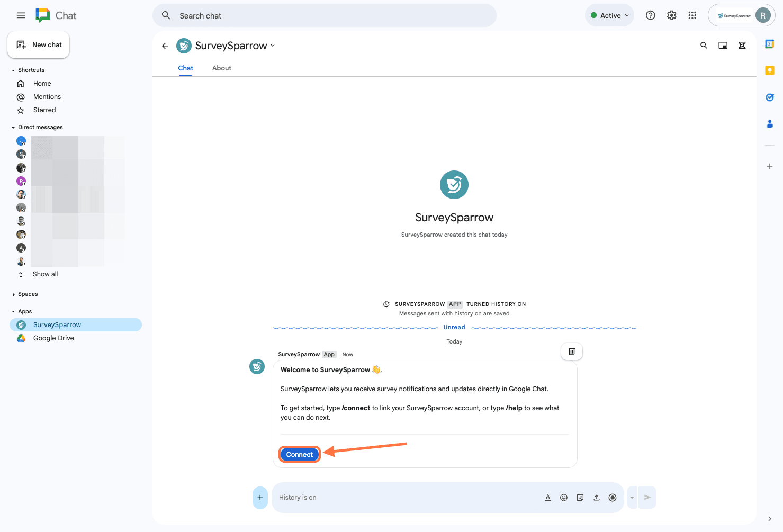Click the blue Connect button
783x532 pixels.
point(300,455)
